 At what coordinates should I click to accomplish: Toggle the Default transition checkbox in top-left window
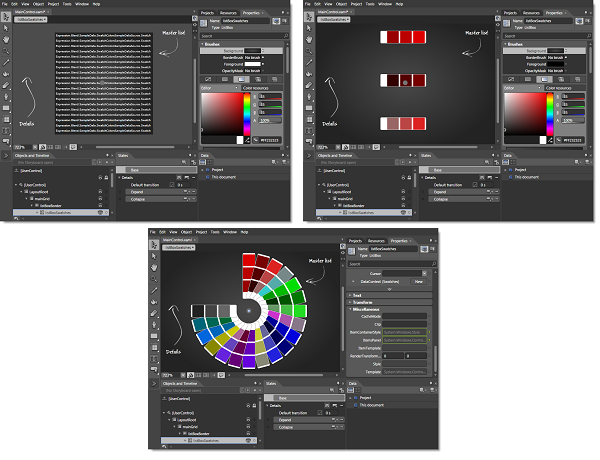172,185
